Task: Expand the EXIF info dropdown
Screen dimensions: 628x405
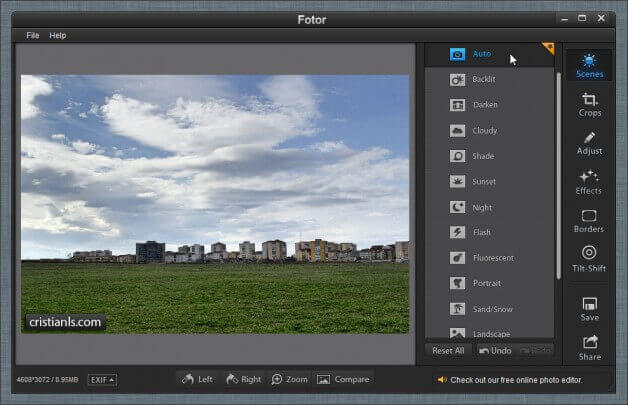Action: point(102,380)
